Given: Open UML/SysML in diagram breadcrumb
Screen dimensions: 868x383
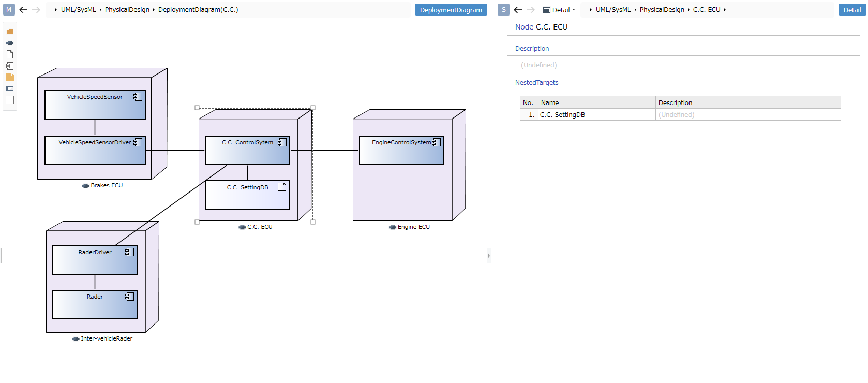Looking at the screenshot, I should (x=78, y=10).
